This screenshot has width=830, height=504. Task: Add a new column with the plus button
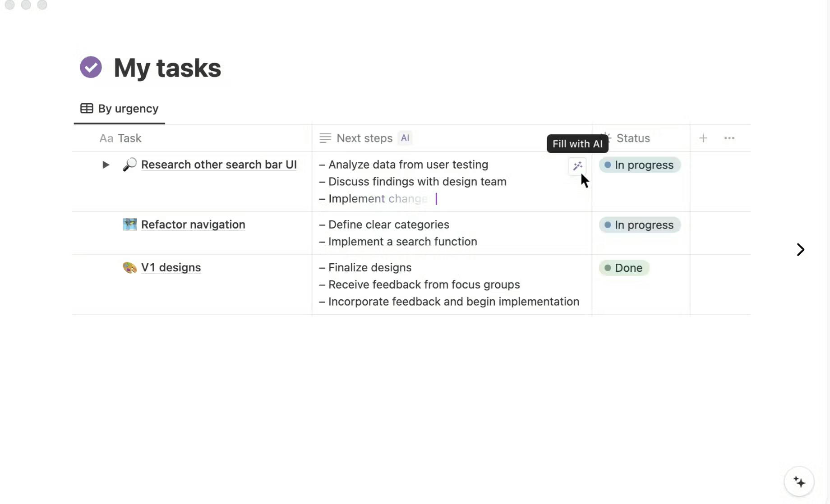pos(703,138)
